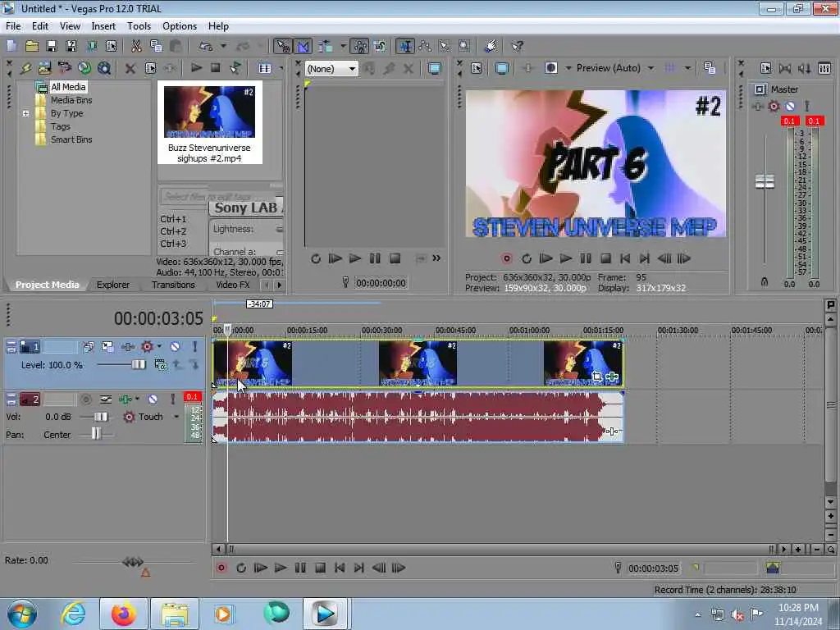
Task: Open the Edit menu
Action: pos(39,26)
